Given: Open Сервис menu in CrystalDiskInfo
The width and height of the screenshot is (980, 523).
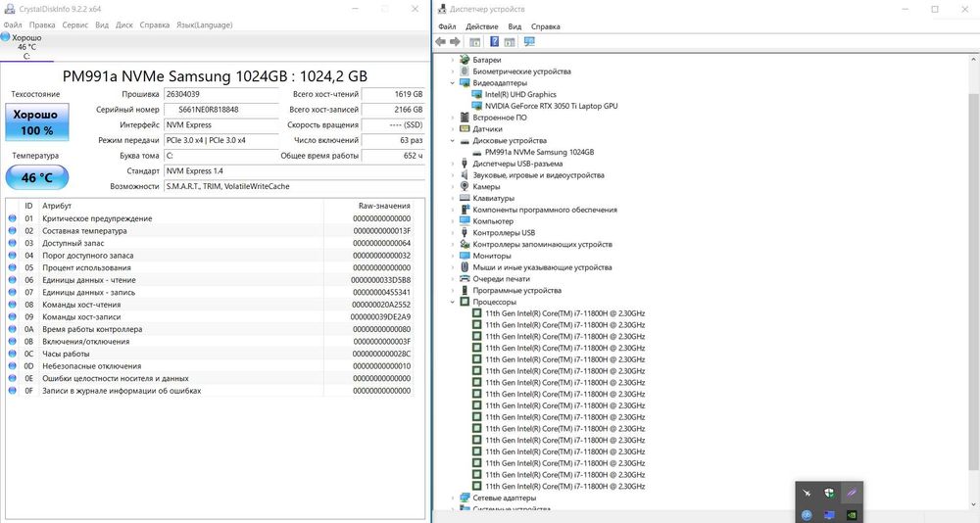Looking at the screenshot, I should click(75, 25).
